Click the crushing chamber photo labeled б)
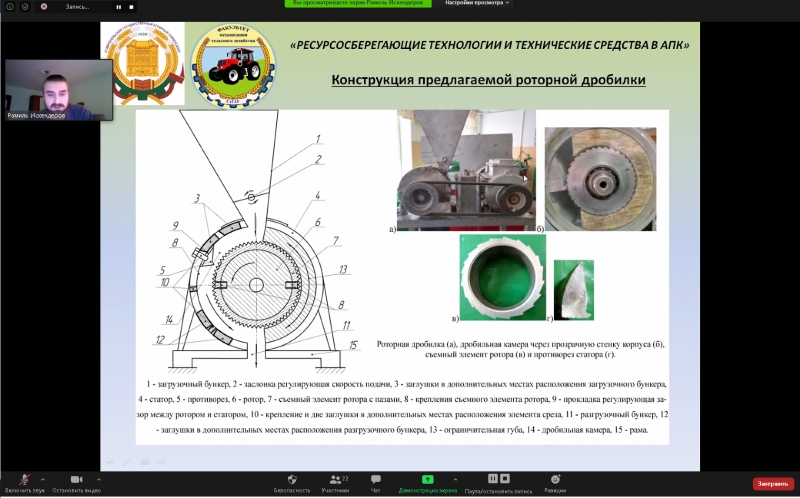 601,179
